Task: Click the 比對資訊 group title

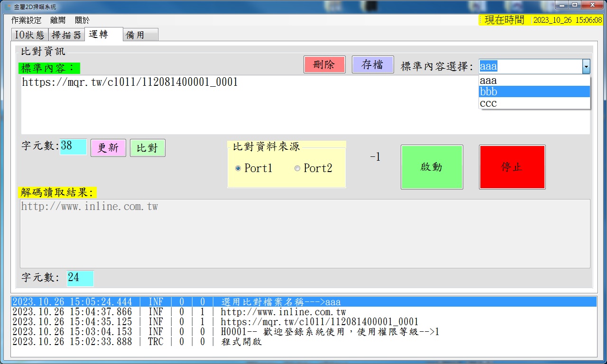Action: (43, 51)
